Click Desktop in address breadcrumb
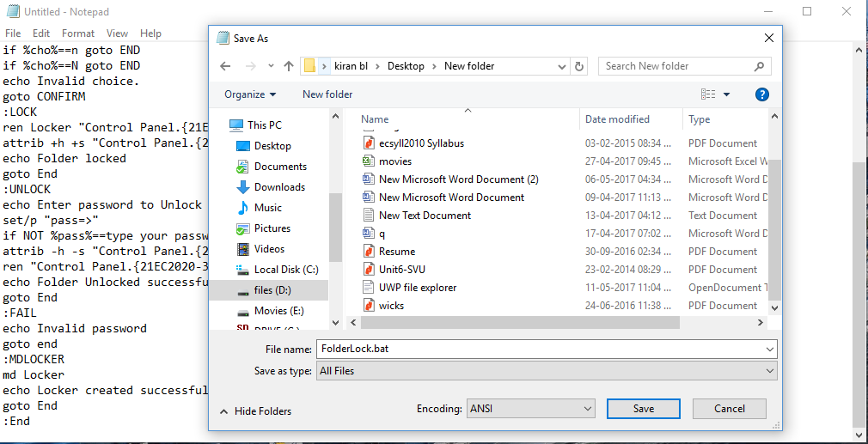This screenshot has width=868, height=444. [406, 66]
